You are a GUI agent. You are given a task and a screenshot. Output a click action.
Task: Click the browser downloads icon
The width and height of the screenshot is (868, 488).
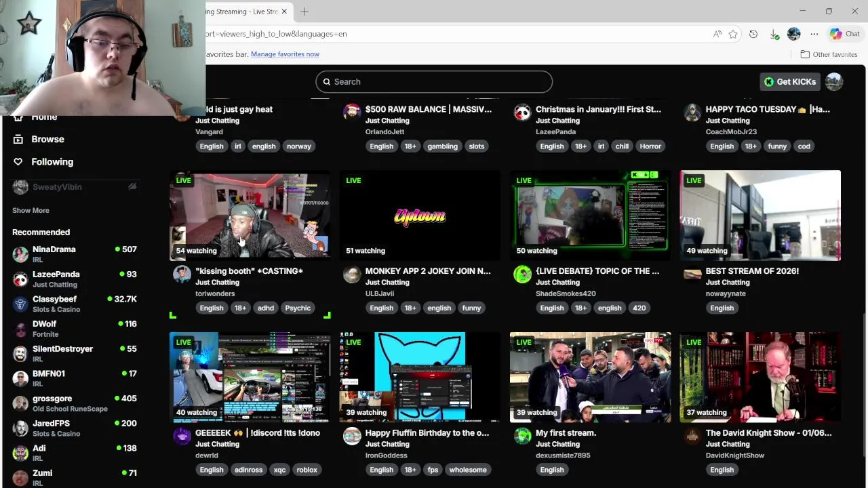[x=774, y=34]
